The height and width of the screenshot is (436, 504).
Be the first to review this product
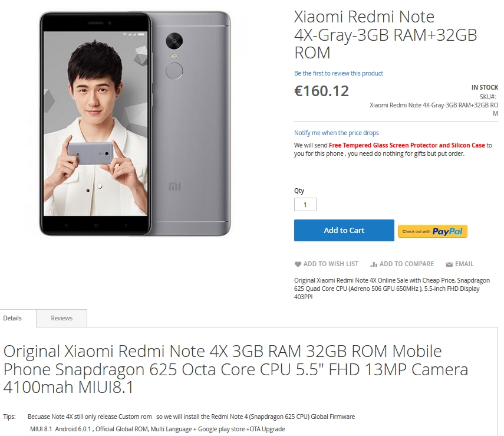(338, 73)
